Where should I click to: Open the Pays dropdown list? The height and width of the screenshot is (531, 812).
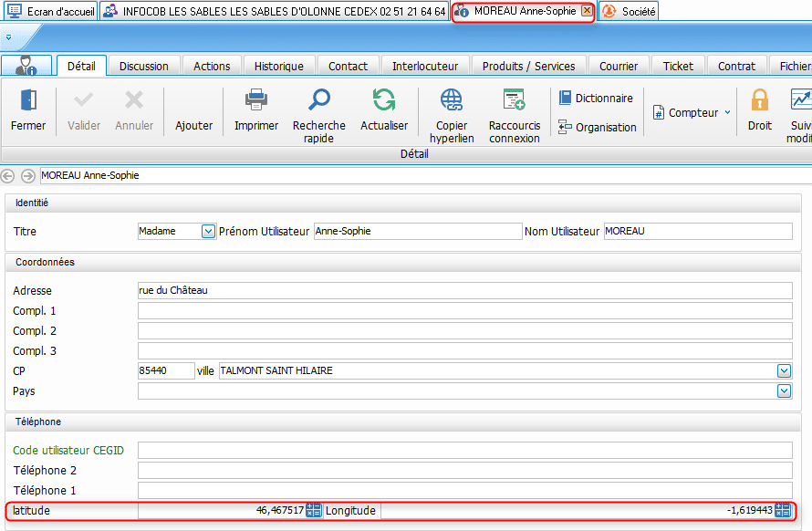point(784,391)
